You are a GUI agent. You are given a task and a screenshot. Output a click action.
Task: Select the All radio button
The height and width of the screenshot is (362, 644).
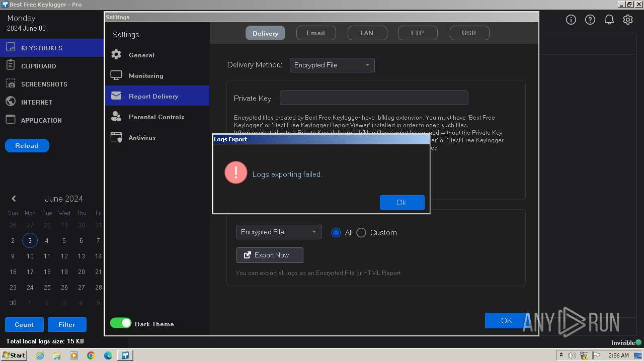[x=336, y=232]
